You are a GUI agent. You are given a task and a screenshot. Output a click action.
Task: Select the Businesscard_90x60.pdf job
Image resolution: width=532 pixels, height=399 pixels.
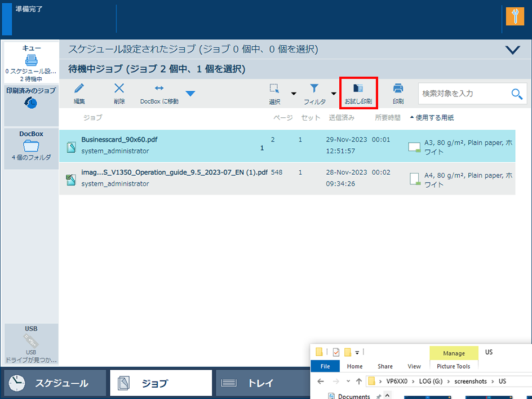click(x=287, y=146)
